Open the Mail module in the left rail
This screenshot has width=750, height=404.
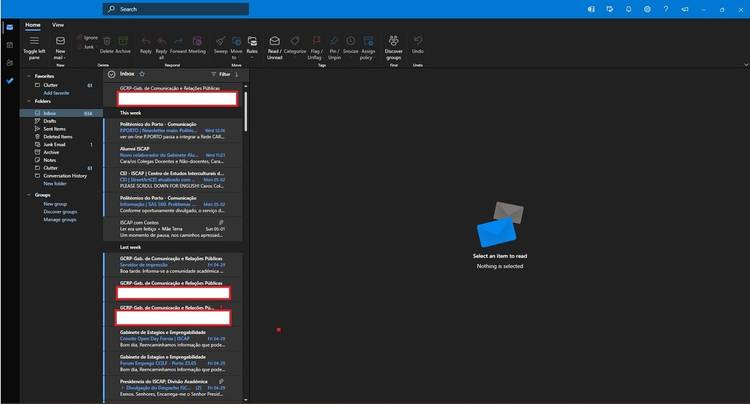click(10, 27)
